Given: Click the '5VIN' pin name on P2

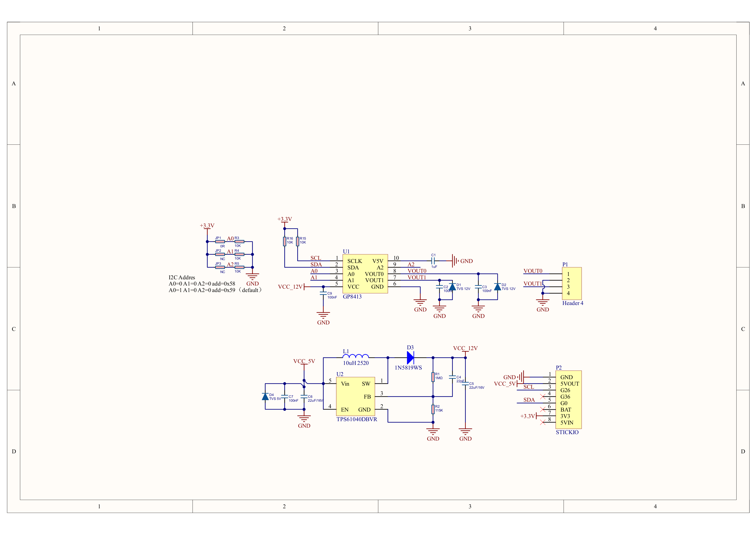Looking at the screenshot, I should point(567,422).
